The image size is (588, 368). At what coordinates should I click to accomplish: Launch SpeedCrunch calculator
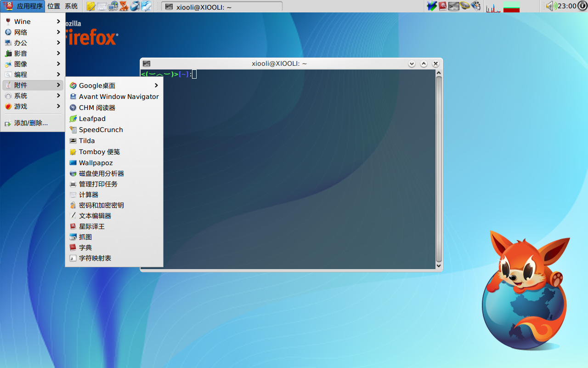[114, 130]
